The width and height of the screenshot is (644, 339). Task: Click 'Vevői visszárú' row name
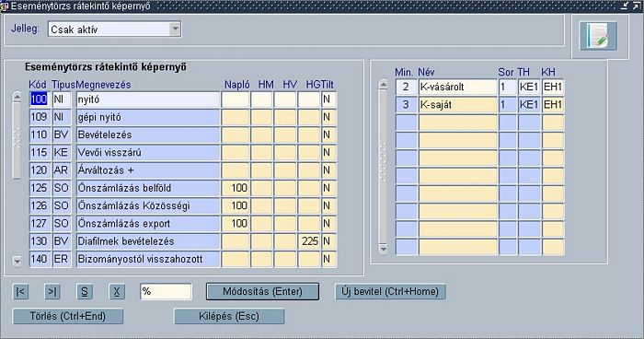coord(148,152)
